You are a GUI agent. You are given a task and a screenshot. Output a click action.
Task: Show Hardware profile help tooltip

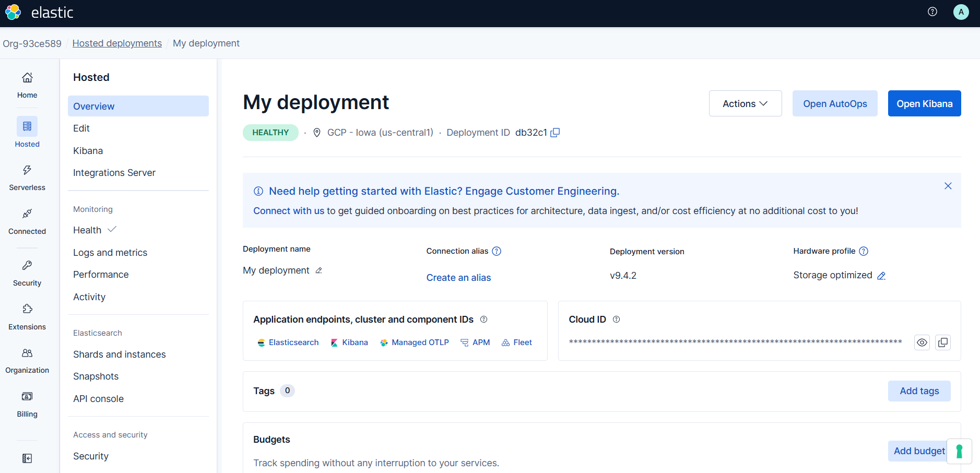point(864,251)
